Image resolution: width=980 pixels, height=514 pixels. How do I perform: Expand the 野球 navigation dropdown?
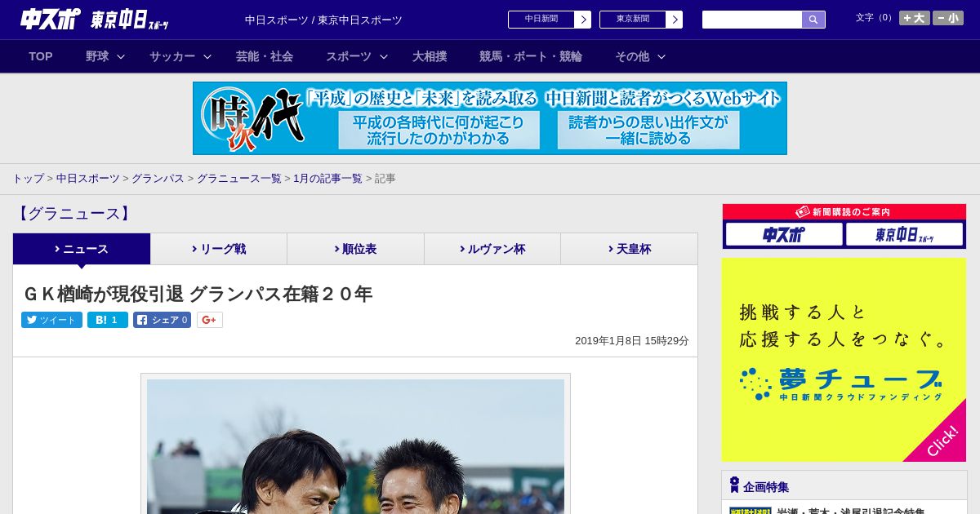pos(105,56)
